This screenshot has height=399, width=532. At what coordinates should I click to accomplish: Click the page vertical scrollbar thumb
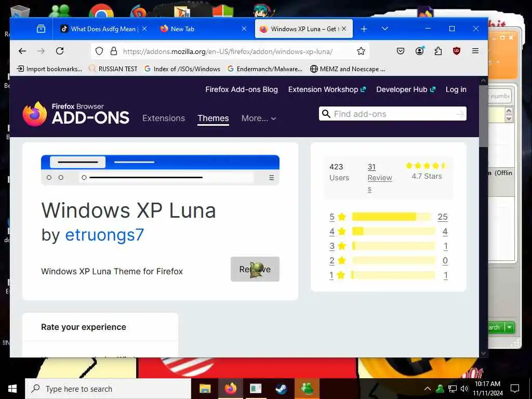coord(484,116)
